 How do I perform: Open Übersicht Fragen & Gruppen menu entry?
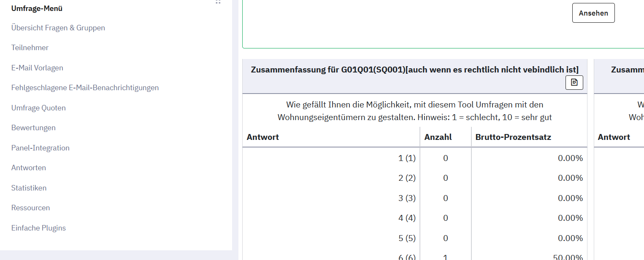point(58,28)
